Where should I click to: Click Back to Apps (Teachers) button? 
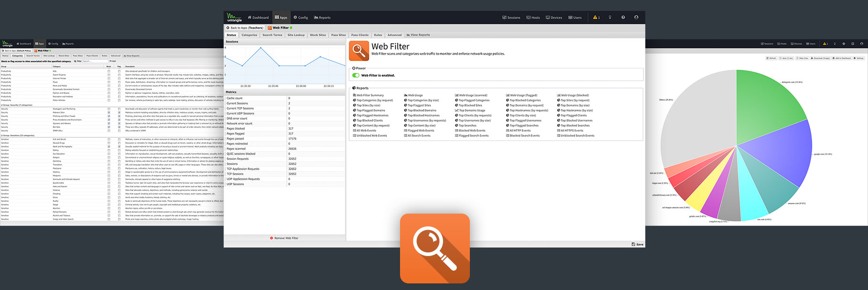(245, 28)
